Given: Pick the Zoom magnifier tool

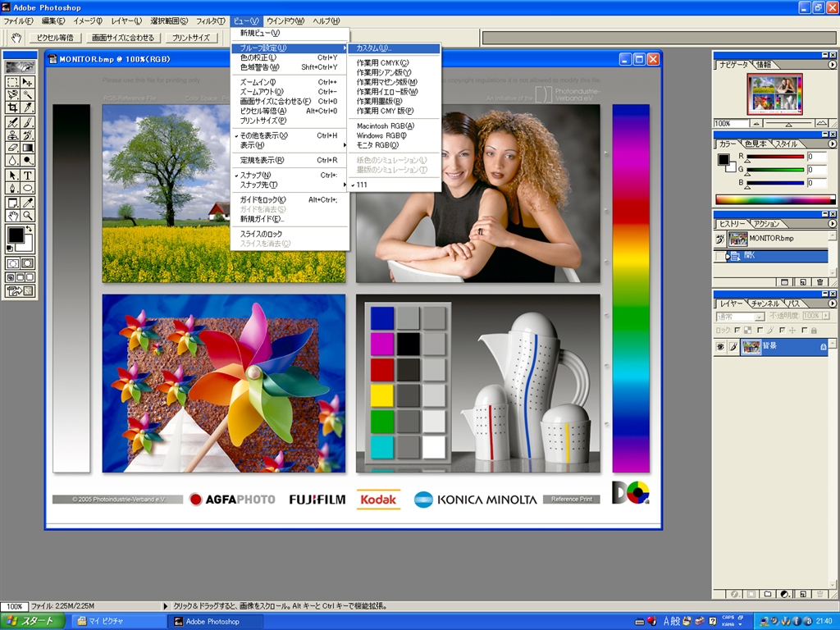Looking at the screenshot, I should [x=28, y=216].
